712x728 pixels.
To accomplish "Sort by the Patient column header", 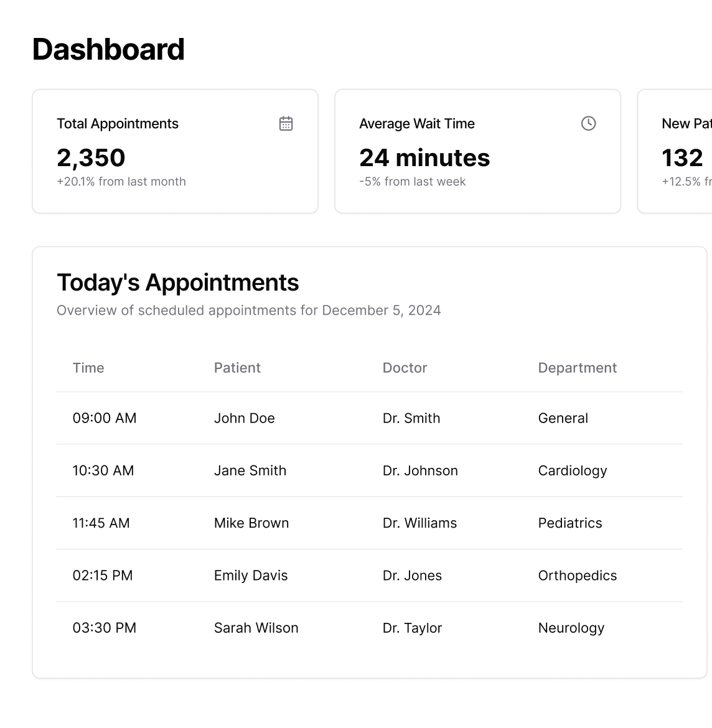I will click(237, 368).
